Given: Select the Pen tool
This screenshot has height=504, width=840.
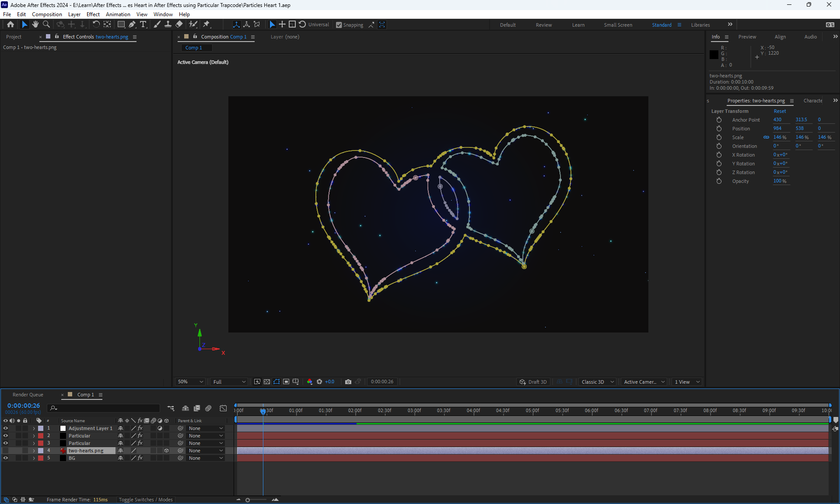Looking at the screenshot, I should pyautogui.click(x=132, y=24).
